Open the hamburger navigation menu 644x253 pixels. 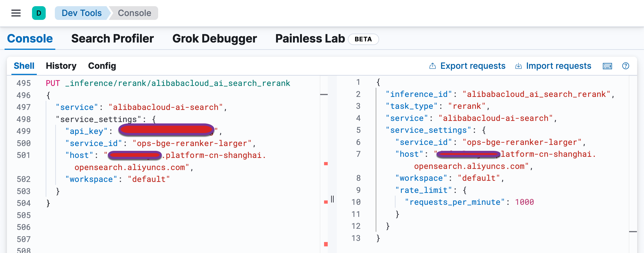(x=16, y=13)
